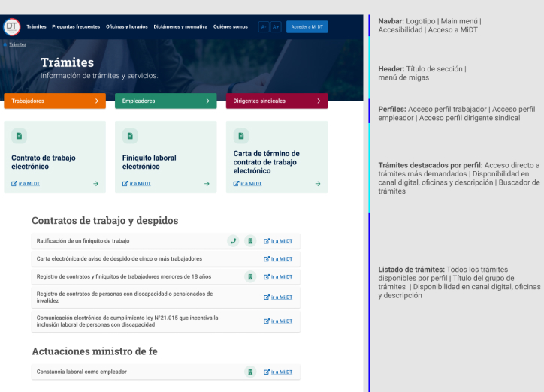Click Ir a Mi DT in menores de 18 años row
The image size is (544, 392).
tap(278, 277)
